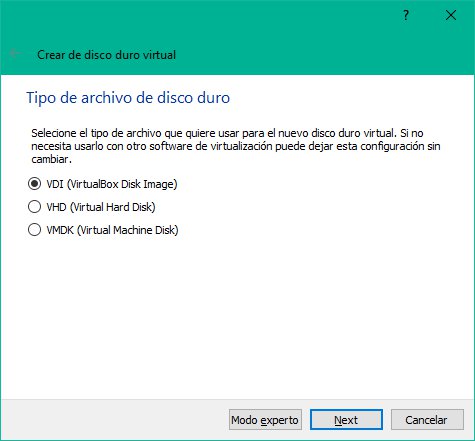Viewport: 475px width, 441px height.
Task: Pick the VMDK radio button
Action: pyautogui.click(x=34, y=230)
